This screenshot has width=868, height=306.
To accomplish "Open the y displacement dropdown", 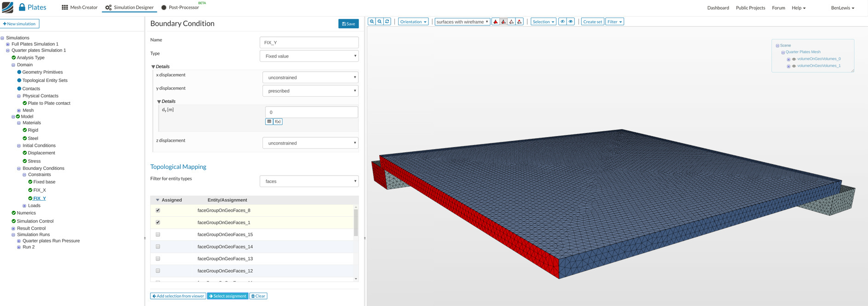I will (310, 91).
